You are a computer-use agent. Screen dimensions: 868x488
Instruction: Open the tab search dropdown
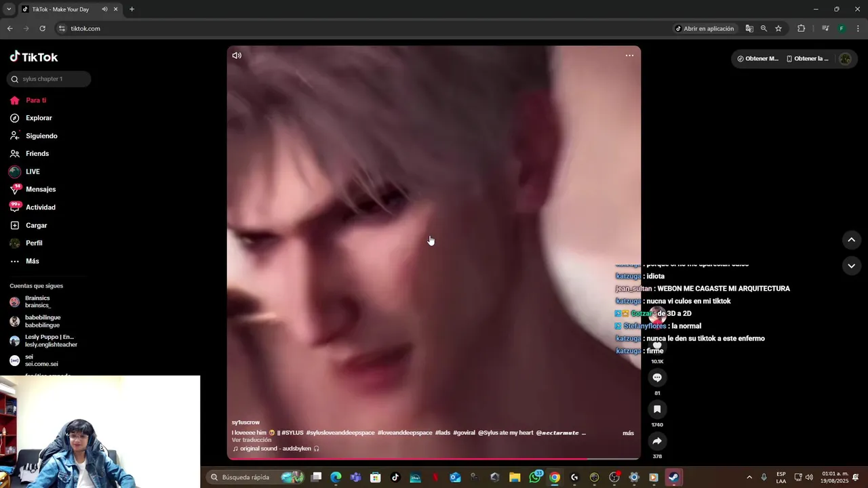tap(8, 9)
